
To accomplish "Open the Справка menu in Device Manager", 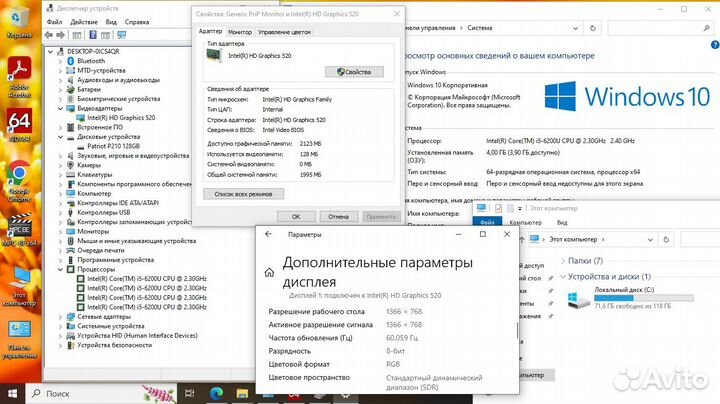I will [x=137, y=22].
